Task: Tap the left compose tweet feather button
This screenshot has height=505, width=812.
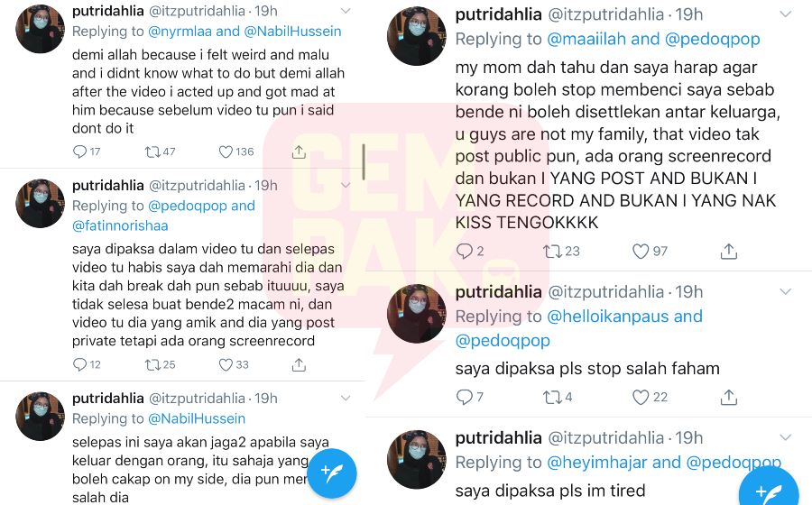Action: [332, 473]
